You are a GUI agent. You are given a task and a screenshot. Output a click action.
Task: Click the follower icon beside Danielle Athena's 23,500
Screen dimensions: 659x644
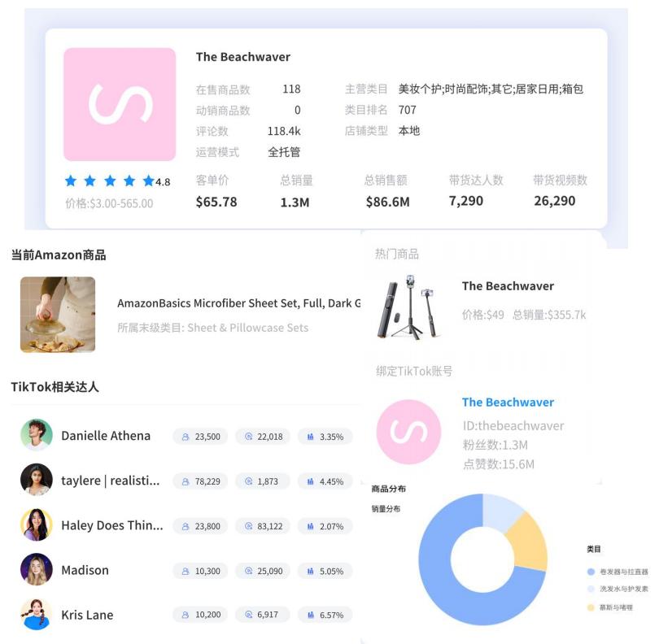pos(187,436)
